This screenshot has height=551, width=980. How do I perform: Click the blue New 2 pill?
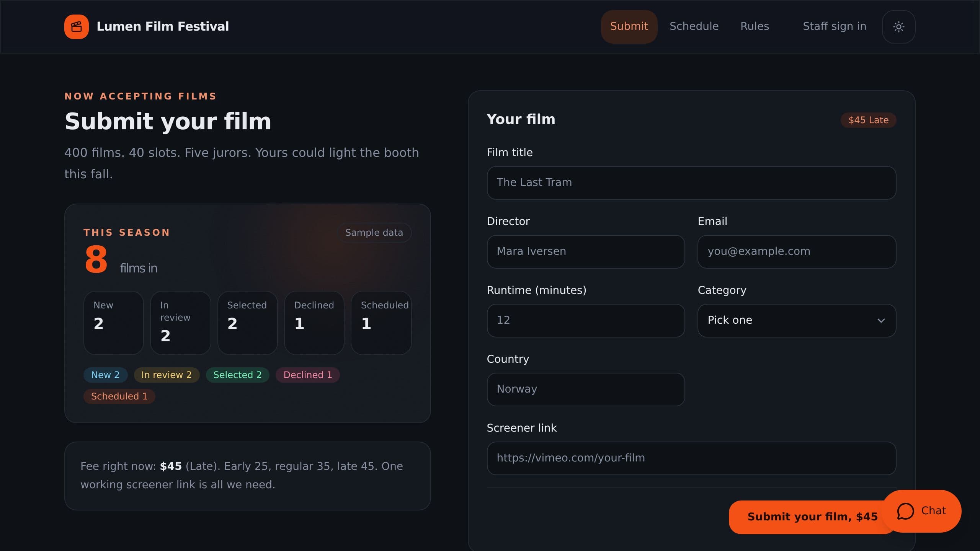(x=105, y=375)
